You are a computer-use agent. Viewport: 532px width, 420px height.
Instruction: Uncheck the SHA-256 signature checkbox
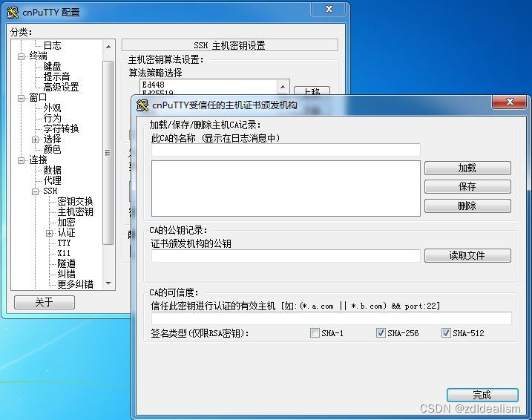click(x=381, y=333)
